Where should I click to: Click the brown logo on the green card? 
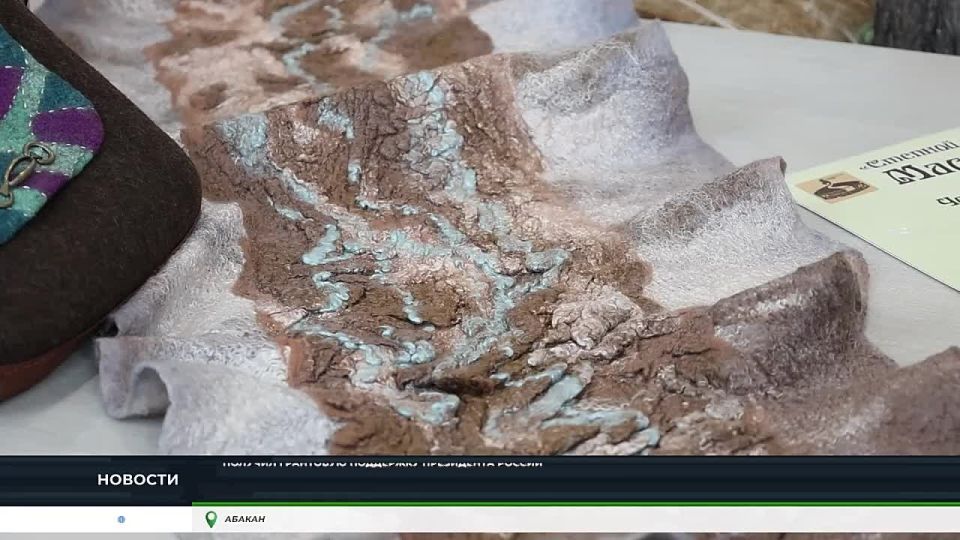[x=836, y=187]
